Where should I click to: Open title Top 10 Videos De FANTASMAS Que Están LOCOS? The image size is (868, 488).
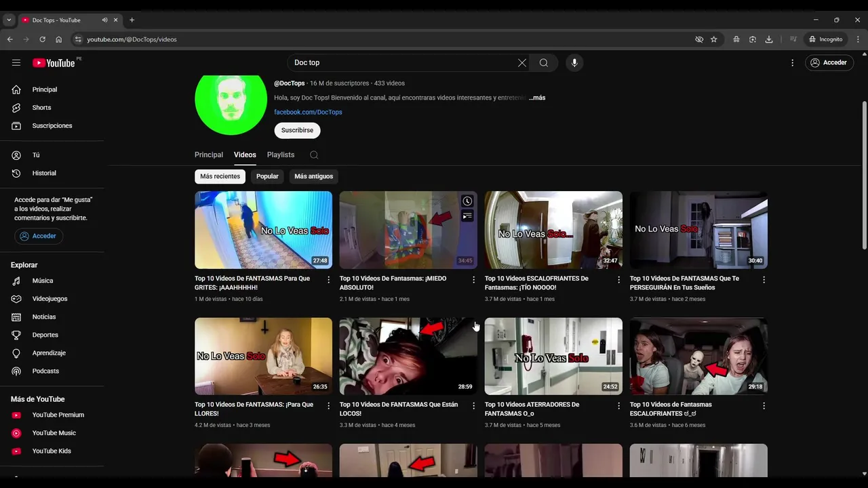(x=399, y=409)
